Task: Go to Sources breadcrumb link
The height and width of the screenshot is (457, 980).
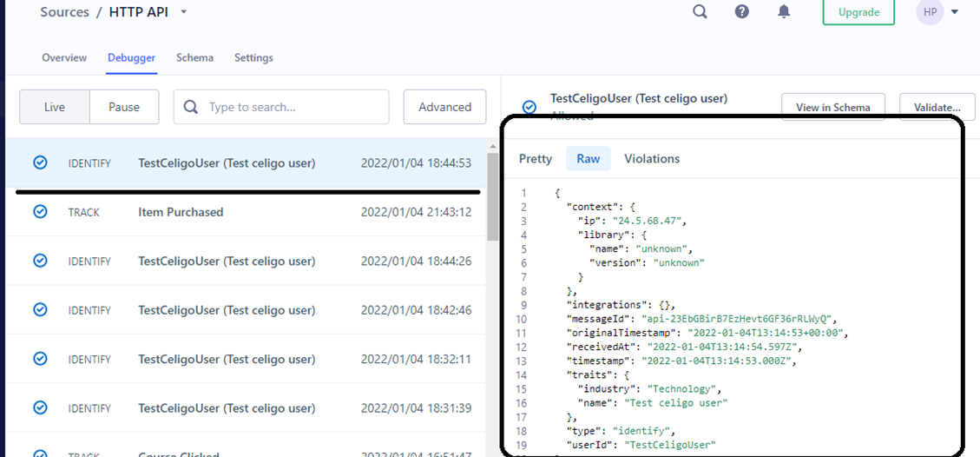Action: pyautogui.click(x=65, y=12)
